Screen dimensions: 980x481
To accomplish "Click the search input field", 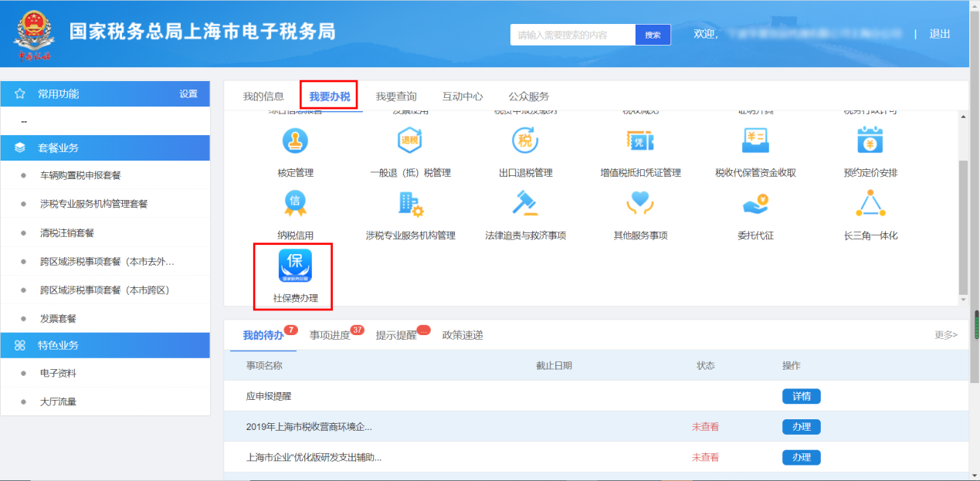I will (572, 35).
